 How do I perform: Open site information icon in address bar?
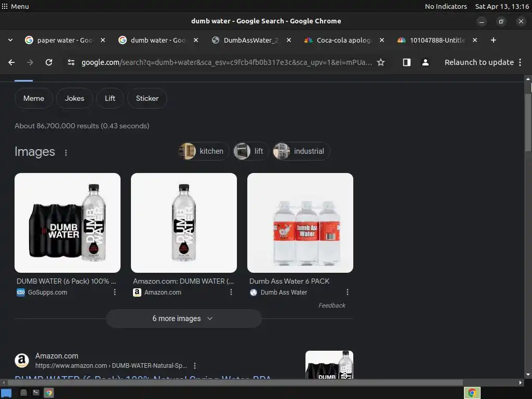pyautogui.click(x=71, y=62)
